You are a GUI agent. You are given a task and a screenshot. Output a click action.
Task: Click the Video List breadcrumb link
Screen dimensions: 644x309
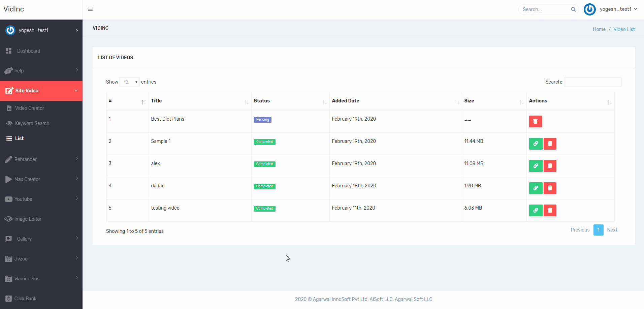click(x=624, y=29)
